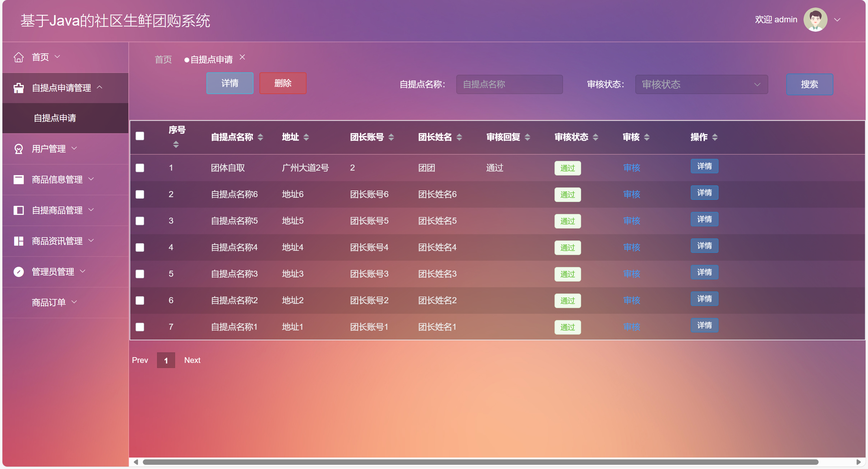Click the 商品资讯管理 grid icon
868x469 pixels.
[x=18, y=241]
